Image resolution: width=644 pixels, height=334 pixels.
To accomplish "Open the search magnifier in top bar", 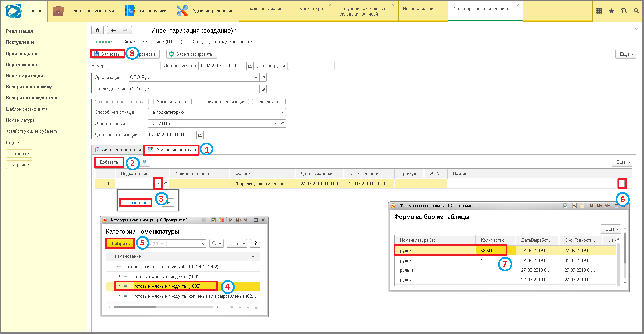I will pyautogui.click(x=636, y=11).
